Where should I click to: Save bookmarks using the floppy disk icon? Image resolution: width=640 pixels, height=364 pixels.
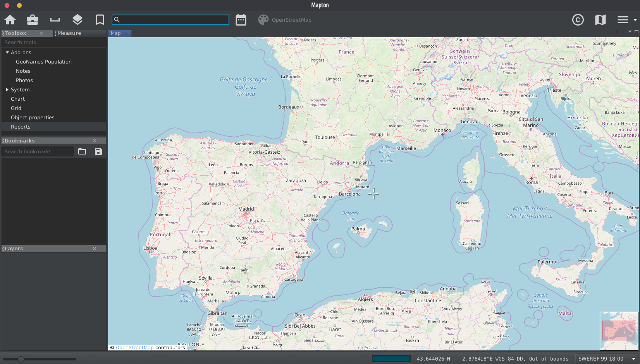coord(98,151)
